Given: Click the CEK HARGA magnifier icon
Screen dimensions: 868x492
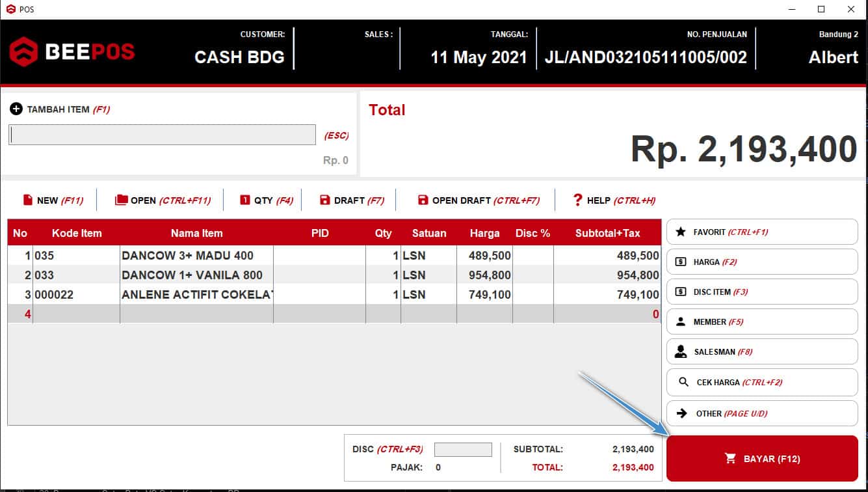Looking at the screenshot, I should pyautogui.click(x=683, y=382).
